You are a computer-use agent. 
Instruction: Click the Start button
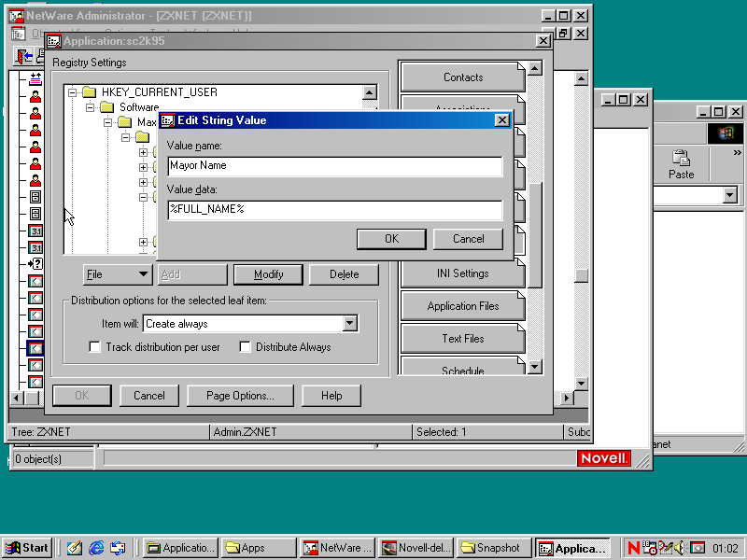28,548
